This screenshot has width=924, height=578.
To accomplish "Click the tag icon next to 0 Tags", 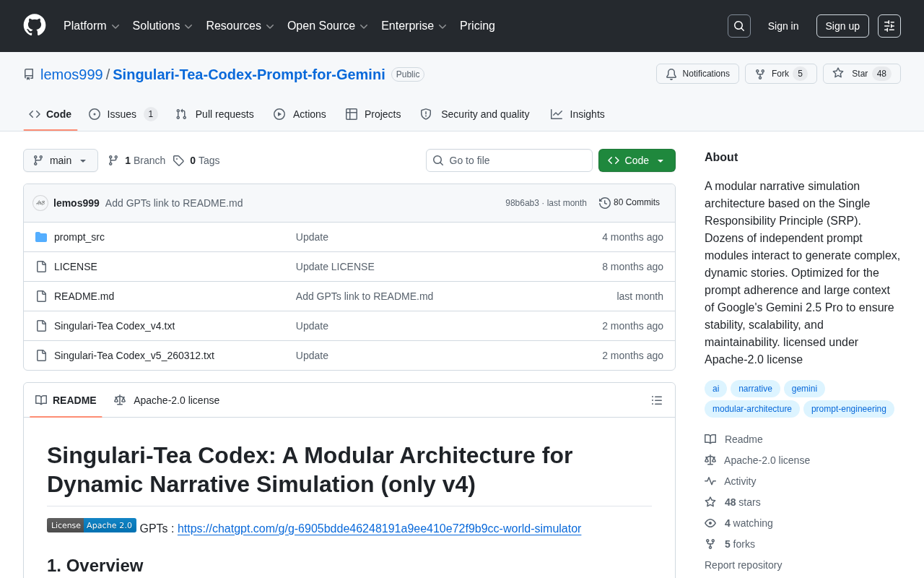I will (x=178, y=160).
